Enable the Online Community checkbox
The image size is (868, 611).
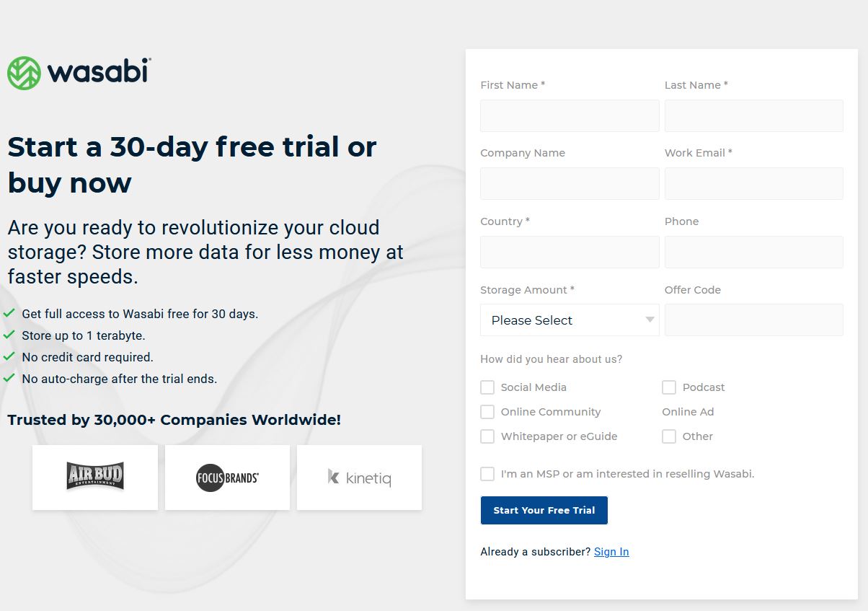[487, 412]
